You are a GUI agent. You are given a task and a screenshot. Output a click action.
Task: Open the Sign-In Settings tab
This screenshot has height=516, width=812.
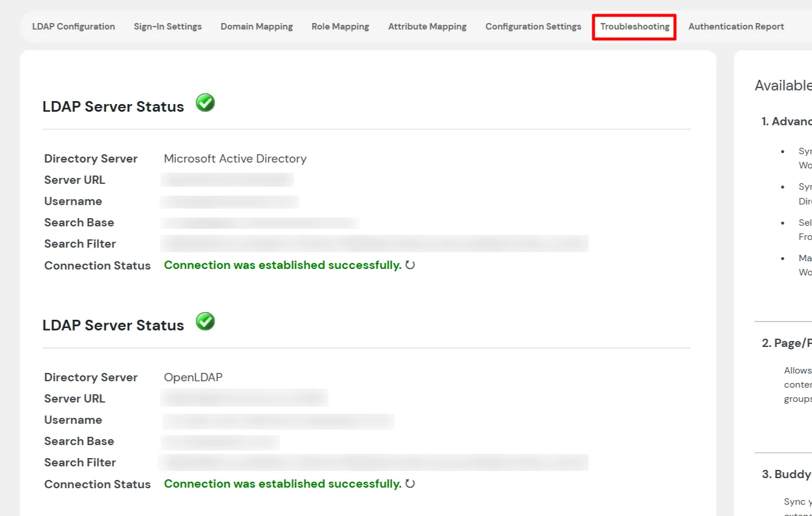tap(168, 27)
